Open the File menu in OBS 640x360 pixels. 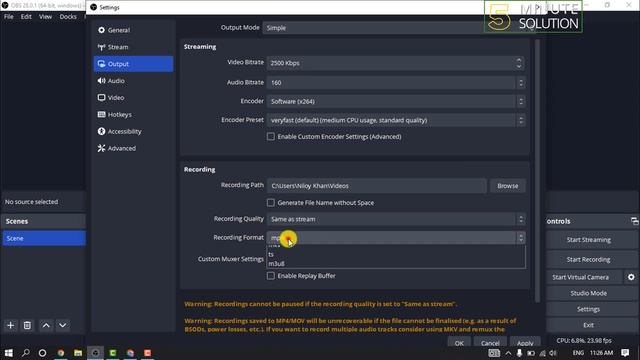tap(9, 17)
